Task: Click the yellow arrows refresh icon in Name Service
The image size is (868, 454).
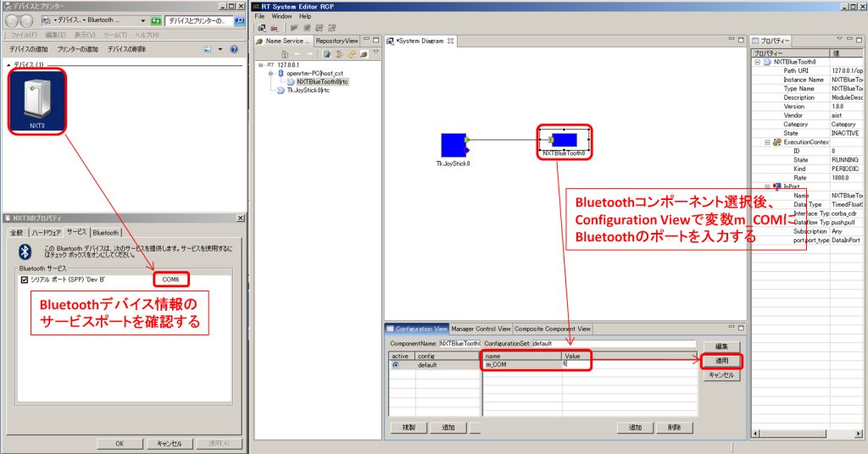Action: pyautogui.click(x=352, y=54)
